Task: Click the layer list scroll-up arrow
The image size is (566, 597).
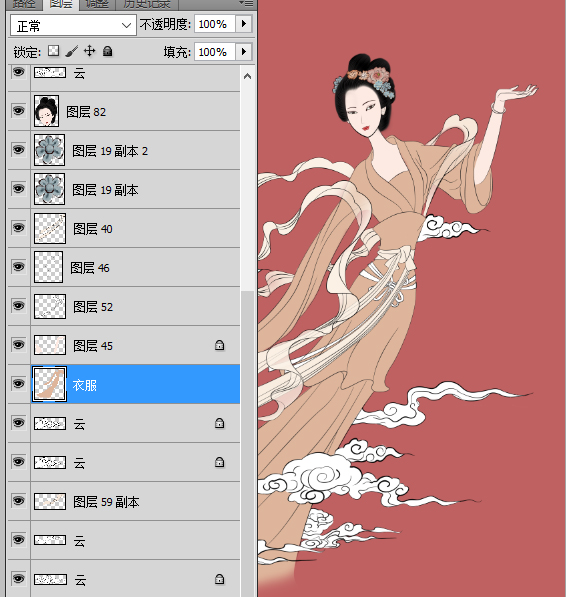Action: pos(247,76)
